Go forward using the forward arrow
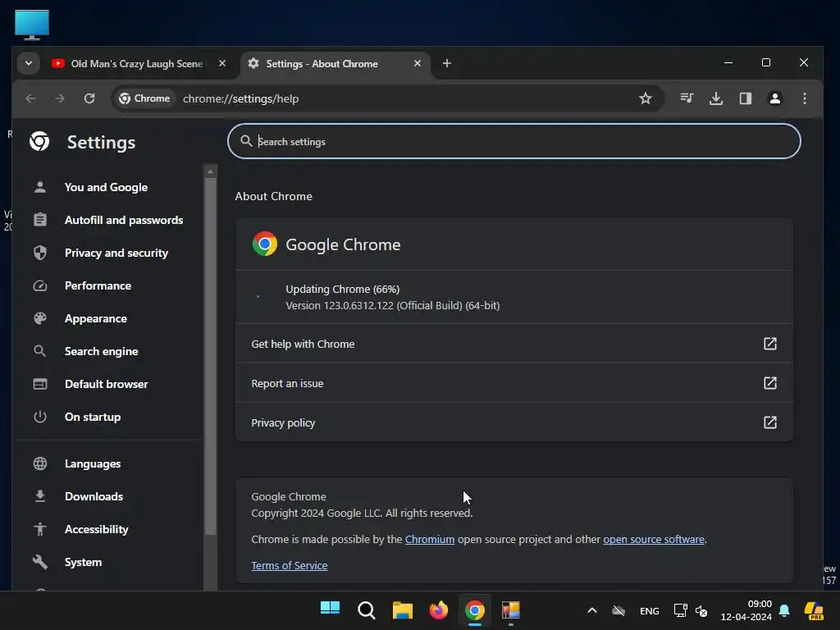The image size is (840, 630). pos(60,98)
